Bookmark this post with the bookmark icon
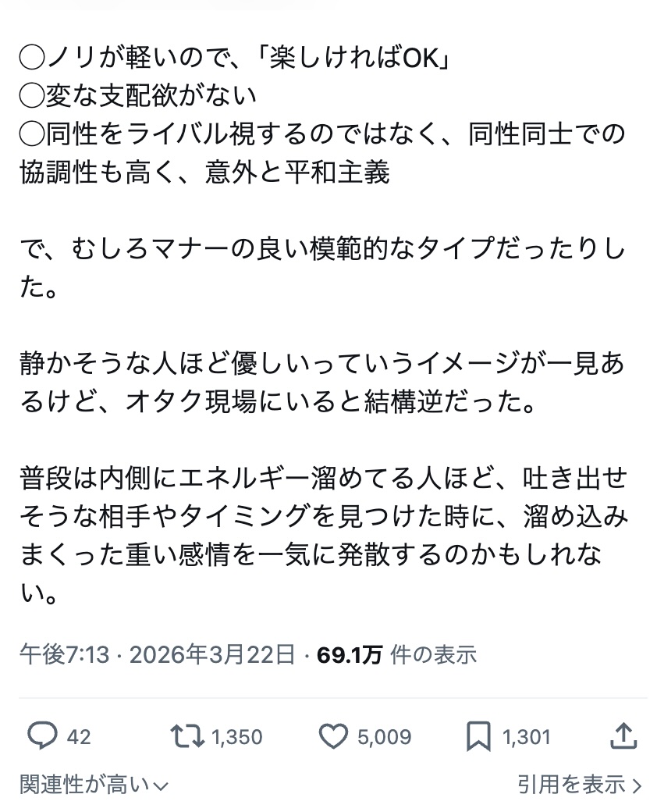The width and height of the screenshot is (657, 812). tap(478, 735)
